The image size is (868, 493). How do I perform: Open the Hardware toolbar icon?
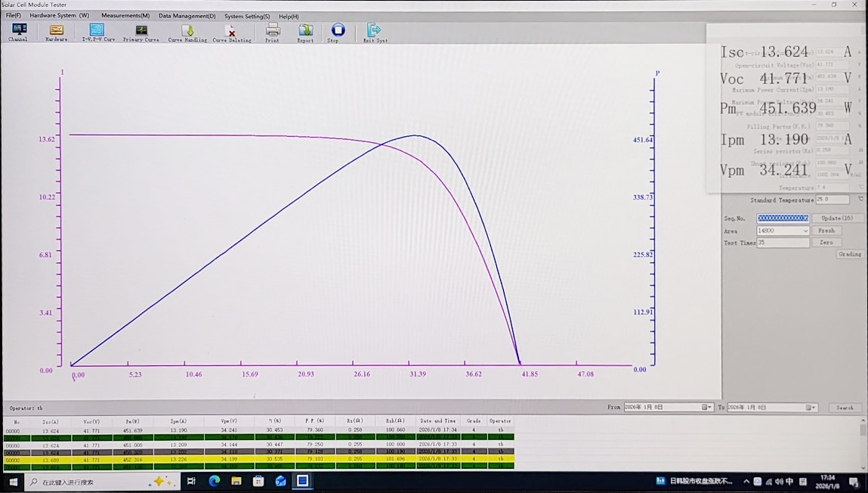[57, 31]
